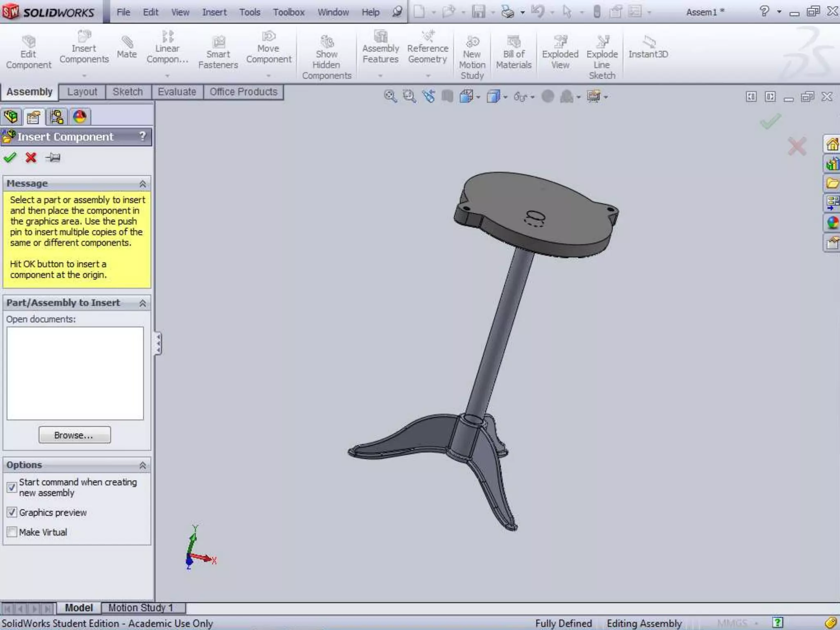Disable the Graphics preview checkbox
The height and width of the screenshot is (630, 840).
tap(12, 512)
